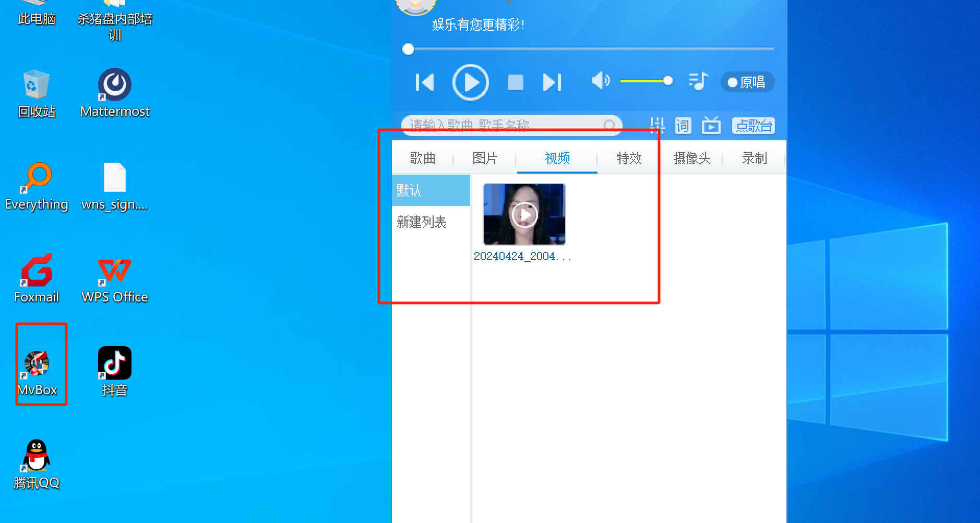Open the MV television icon
This screenshot has width=980, height=523.
[711, 126]
